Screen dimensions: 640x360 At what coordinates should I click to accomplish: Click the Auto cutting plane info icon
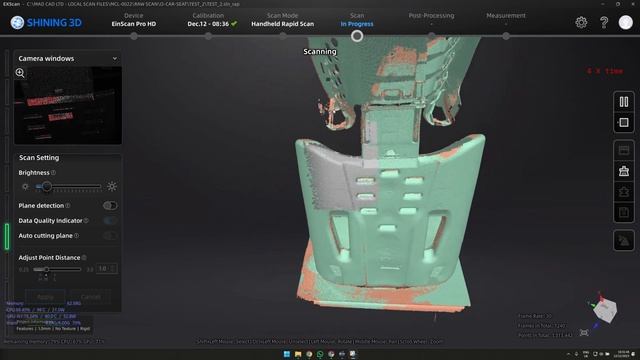point(76,236)
